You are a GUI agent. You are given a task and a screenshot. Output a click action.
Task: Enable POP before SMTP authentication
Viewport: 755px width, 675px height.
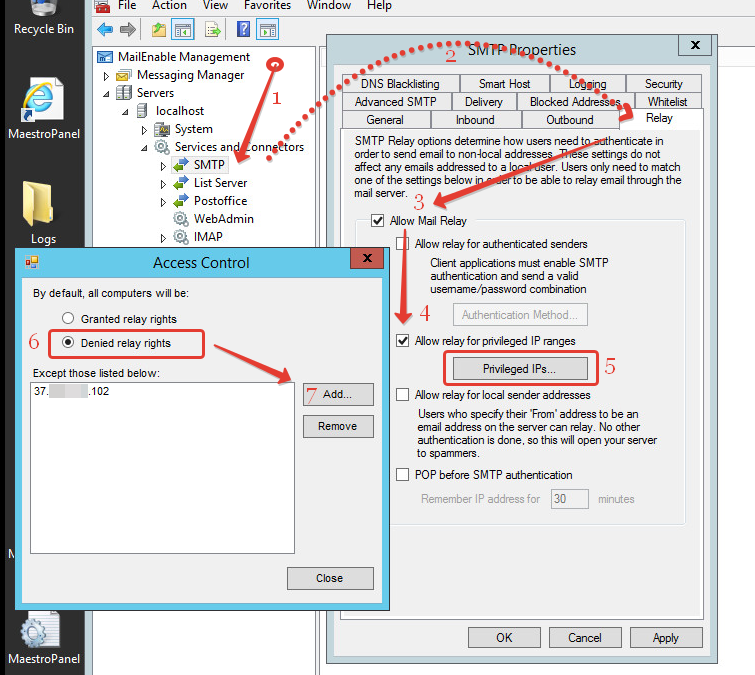pyautogui.click(x=403, y=475)
